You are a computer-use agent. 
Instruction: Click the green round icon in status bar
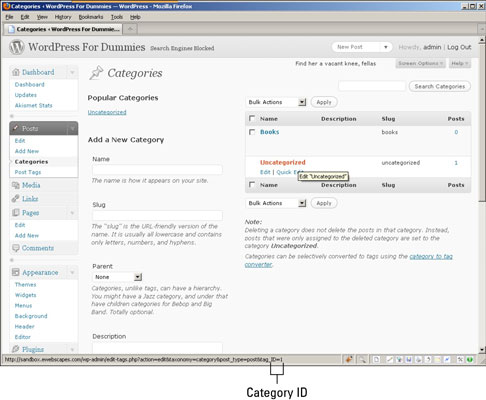coord(470,360)
